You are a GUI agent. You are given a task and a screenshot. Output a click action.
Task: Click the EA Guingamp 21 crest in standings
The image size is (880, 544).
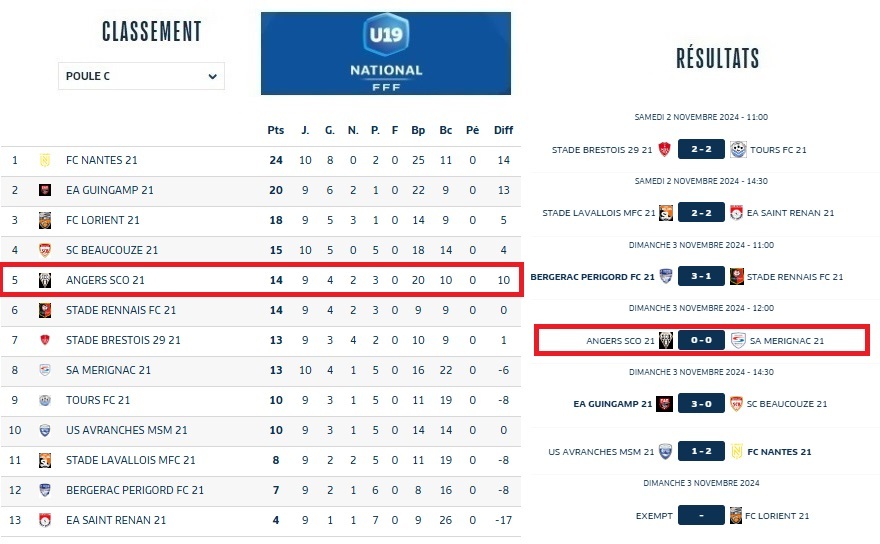pyautogui.click(x=45, y=190)
